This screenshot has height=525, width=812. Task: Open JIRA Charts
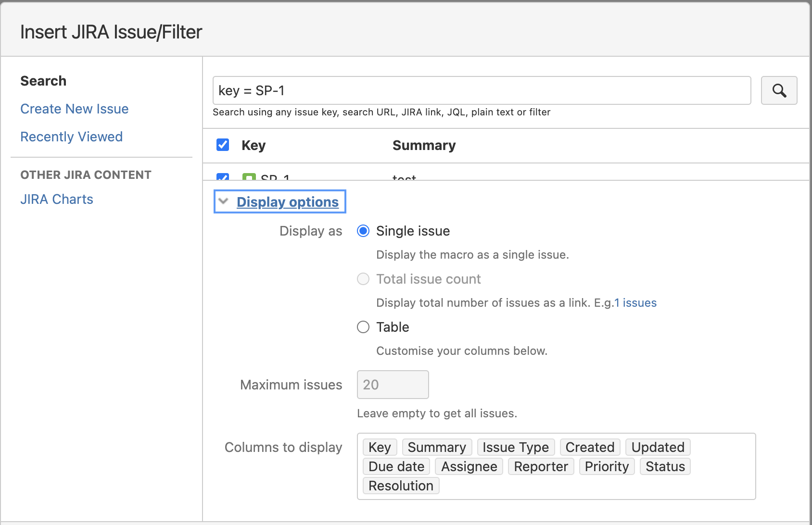tap(57, 199)
